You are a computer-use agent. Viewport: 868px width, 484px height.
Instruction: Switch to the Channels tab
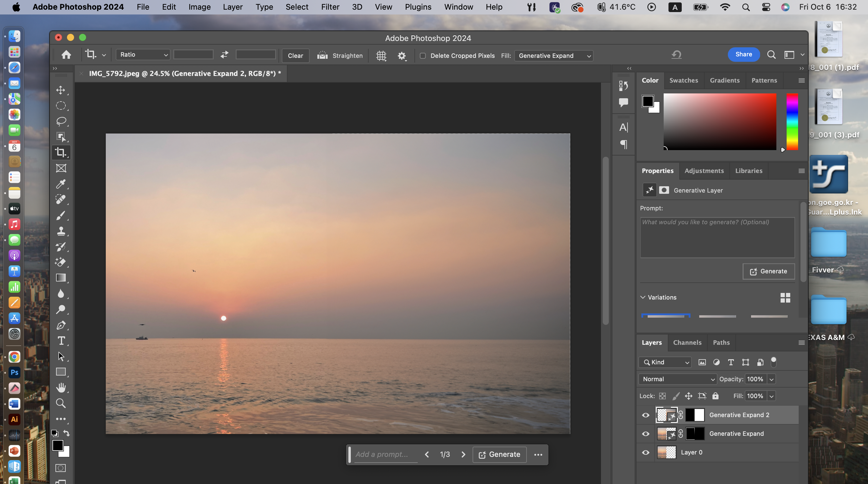(x=687, y=342)
